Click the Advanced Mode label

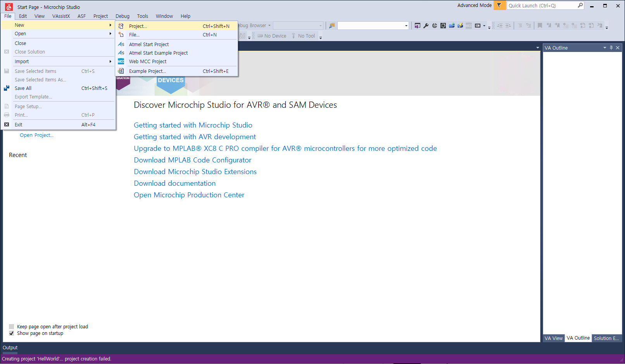[x=474, y=5]
